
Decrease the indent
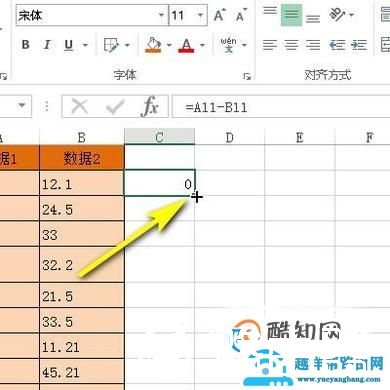[x=337, y=45]
